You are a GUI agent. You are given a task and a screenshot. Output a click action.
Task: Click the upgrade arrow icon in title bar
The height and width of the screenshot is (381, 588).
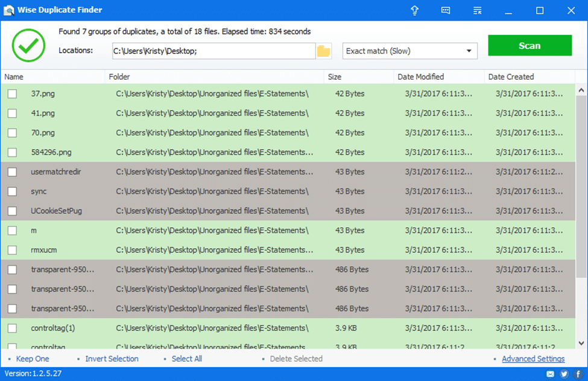tap(414, 10)
